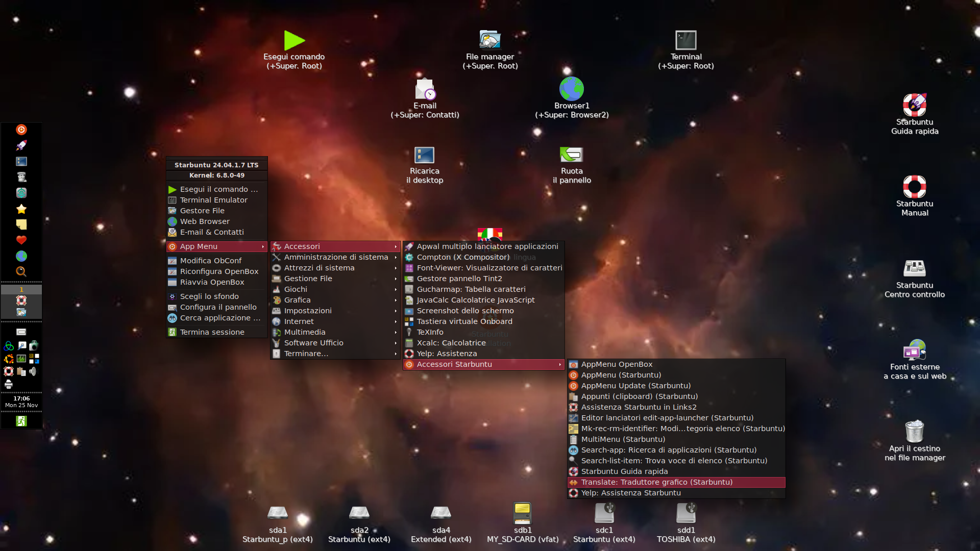This screenshot has width=980, height=551.
Task: Open Fonti esterne a casa e sul web
Action: click(915, 360)
